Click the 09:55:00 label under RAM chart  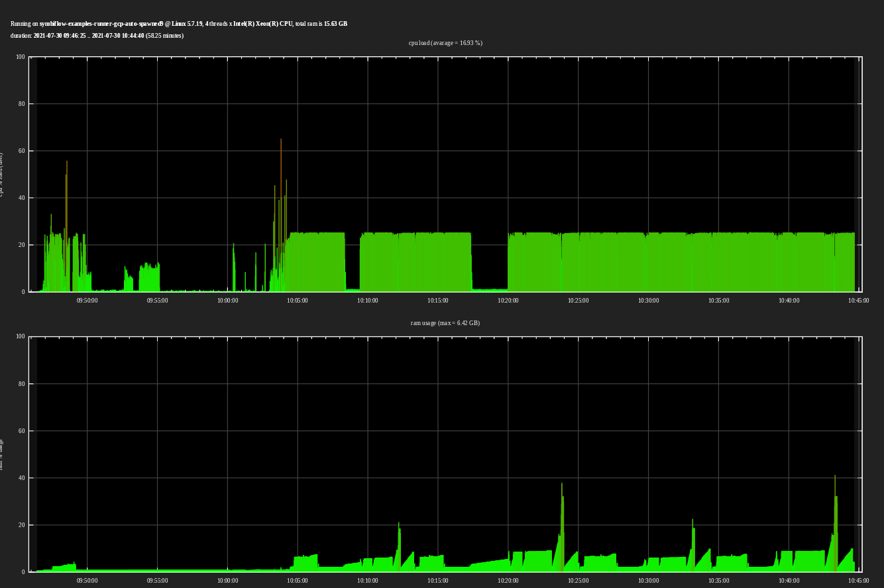coord(157,581)
